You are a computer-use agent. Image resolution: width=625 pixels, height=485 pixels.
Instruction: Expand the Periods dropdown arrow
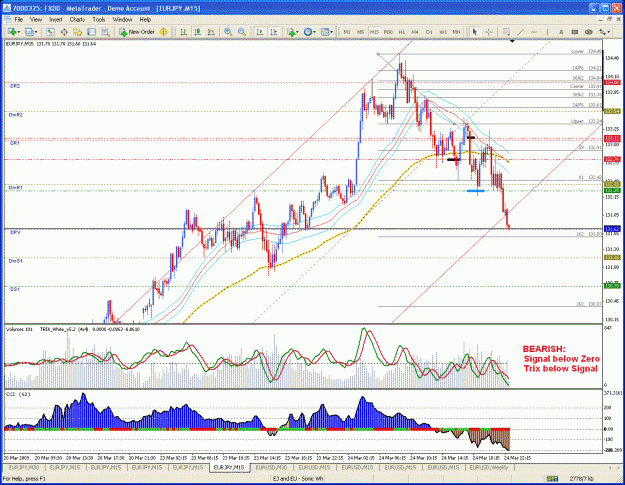click(314, 32)
